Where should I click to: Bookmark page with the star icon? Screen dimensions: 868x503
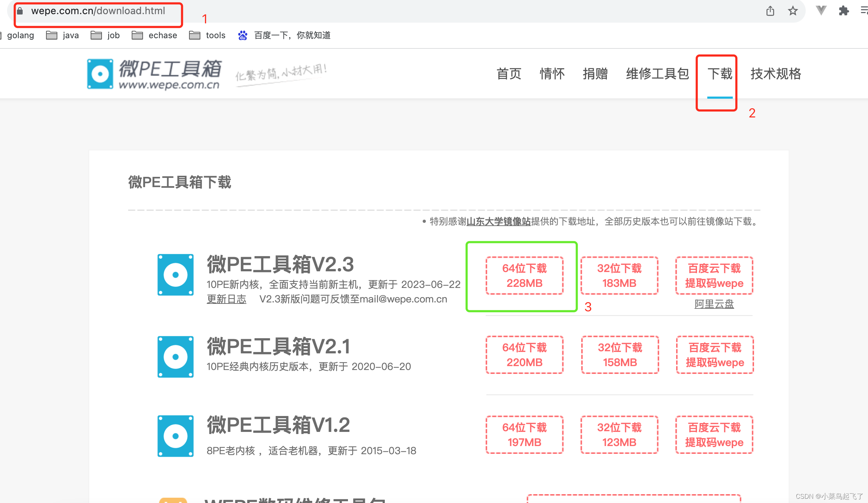coord(793,11)
